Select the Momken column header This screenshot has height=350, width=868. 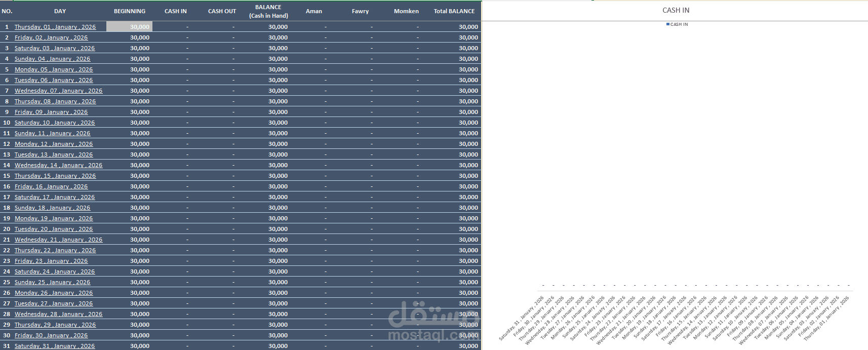(406, 11)
